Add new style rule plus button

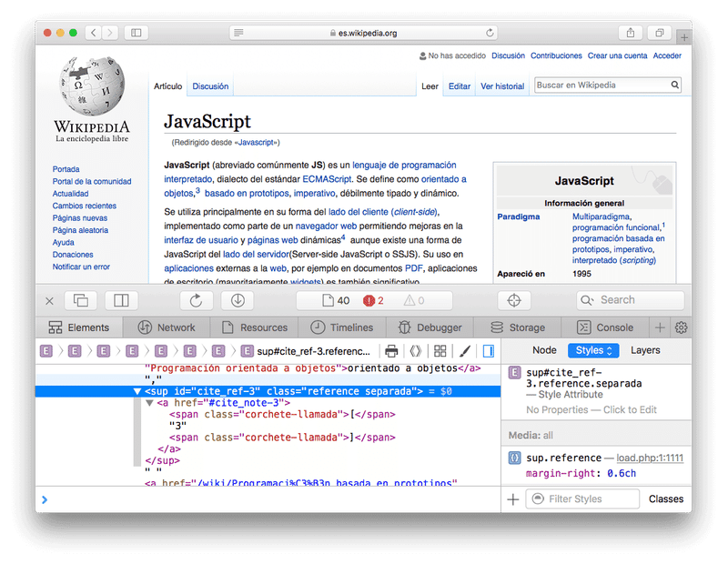pyautogui.click(x=513, y=499)
